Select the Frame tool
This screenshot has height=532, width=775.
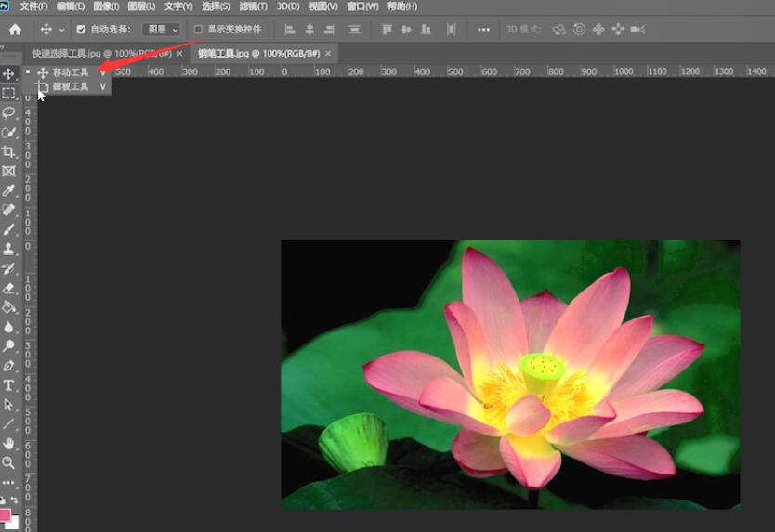tap(8, 172)
